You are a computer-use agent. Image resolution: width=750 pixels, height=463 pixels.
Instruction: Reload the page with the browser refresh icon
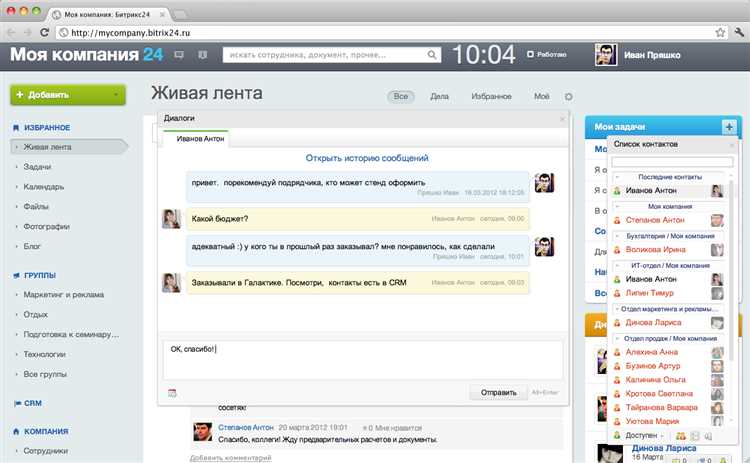coord(44,33)
